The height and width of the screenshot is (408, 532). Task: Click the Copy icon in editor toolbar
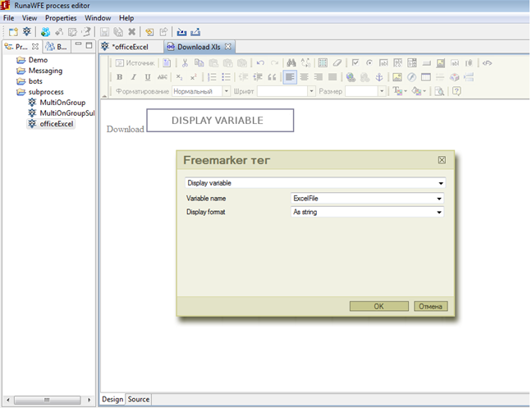(x=199, y=63)
